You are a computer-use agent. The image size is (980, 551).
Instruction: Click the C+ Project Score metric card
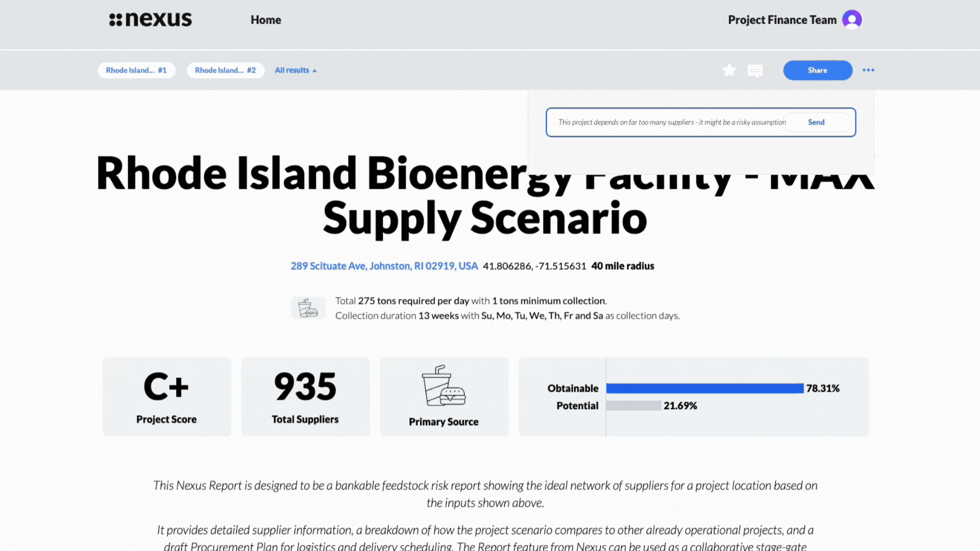166,396
